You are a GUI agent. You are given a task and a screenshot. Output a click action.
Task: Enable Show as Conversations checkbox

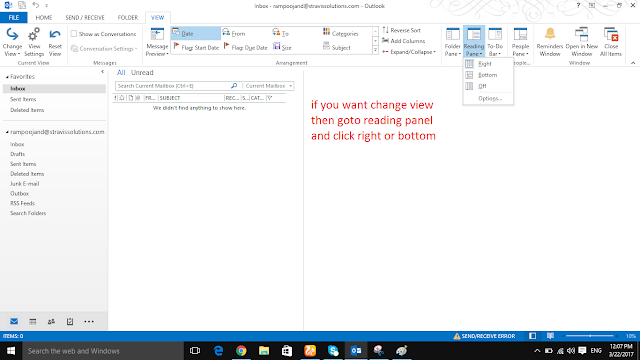(x=74, y=34)
